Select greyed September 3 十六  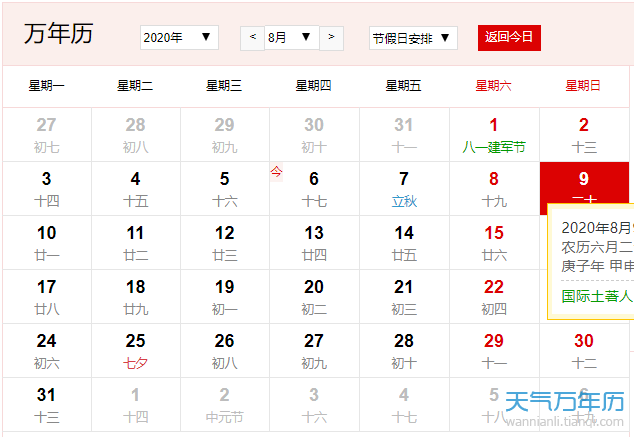[x=315, y=405]
